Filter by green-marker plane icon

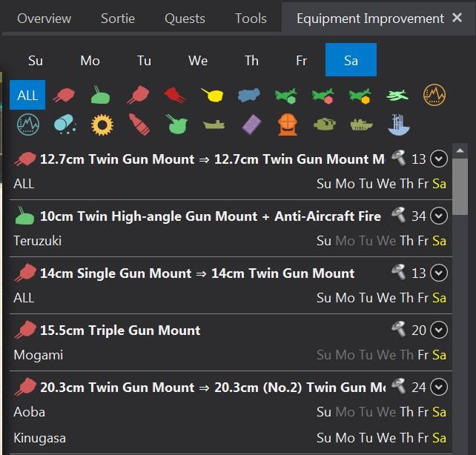[286, 96]
